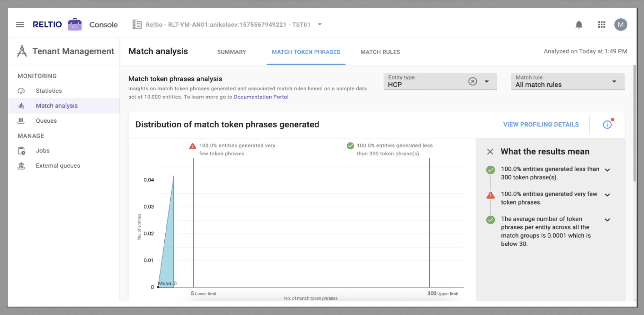Clear the HCP entity type selection
644x315 pixels.
(472, 81)
